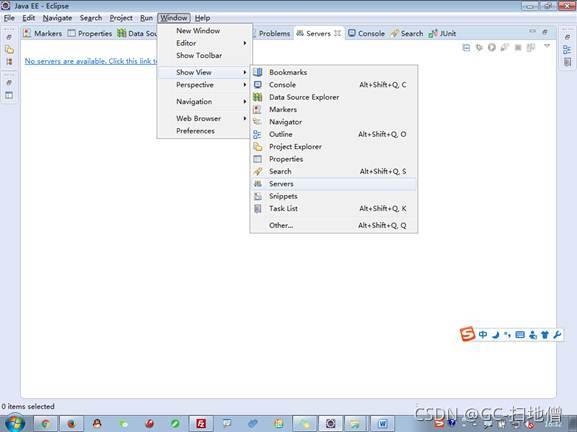
Task: Restore the right trim stack icon
Action: [567, 37]
